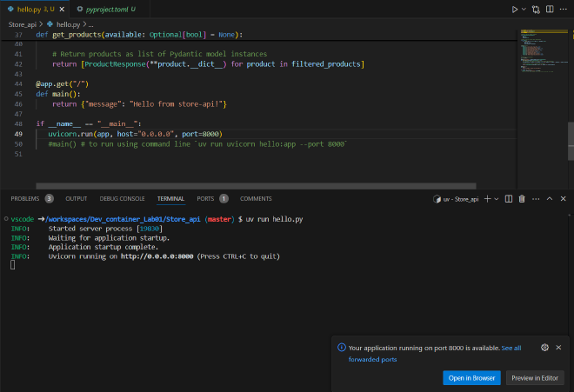574x392 pixels.
Task: Split the editor to the right
Action: pyautogui.click(x=550, y=10)
